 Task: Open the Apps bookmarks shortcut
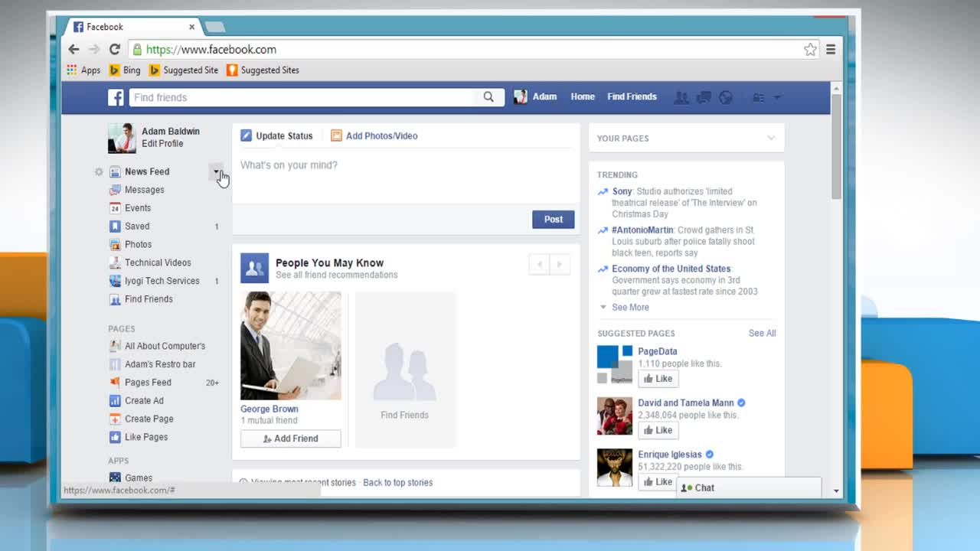pyautogui.click(x=83, y=70)
